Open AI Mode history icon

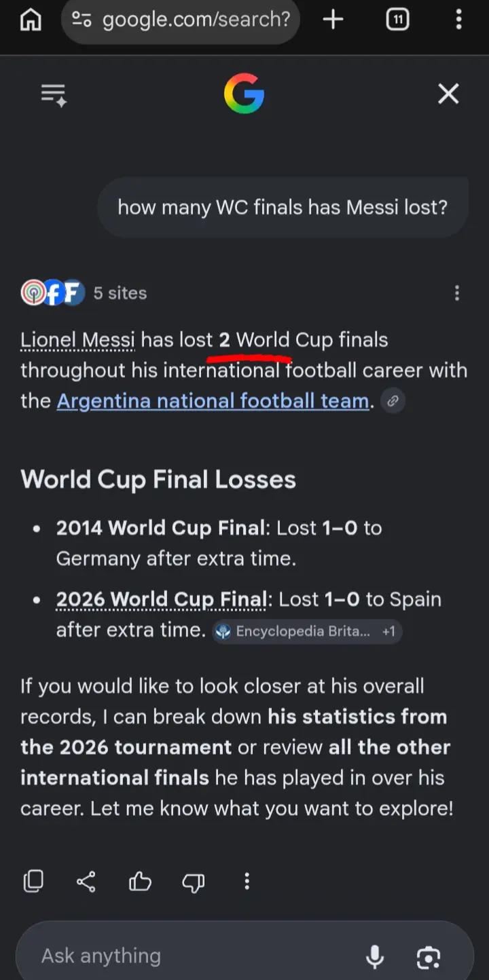click(54, 94)
